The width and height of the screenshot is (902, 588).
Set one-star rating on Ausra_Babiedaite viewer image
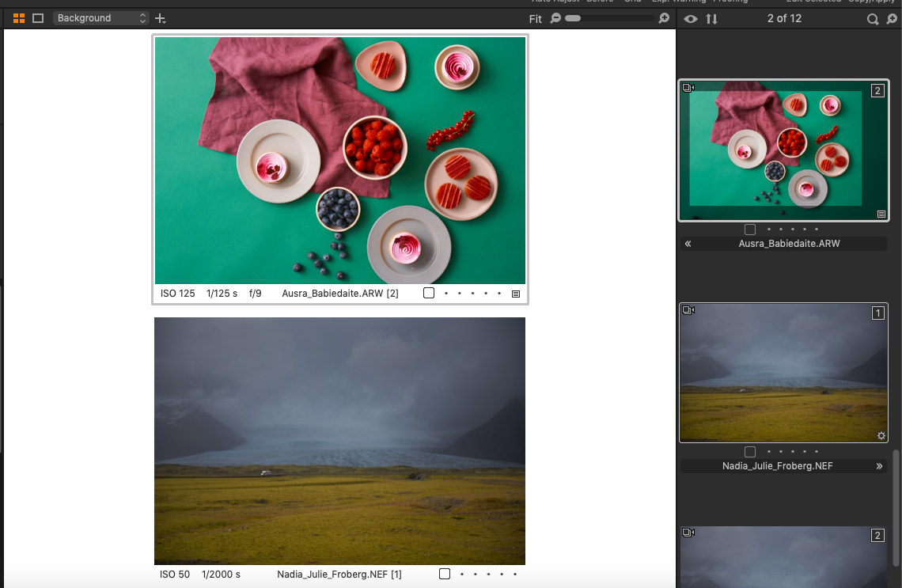(x=445, y=294)
